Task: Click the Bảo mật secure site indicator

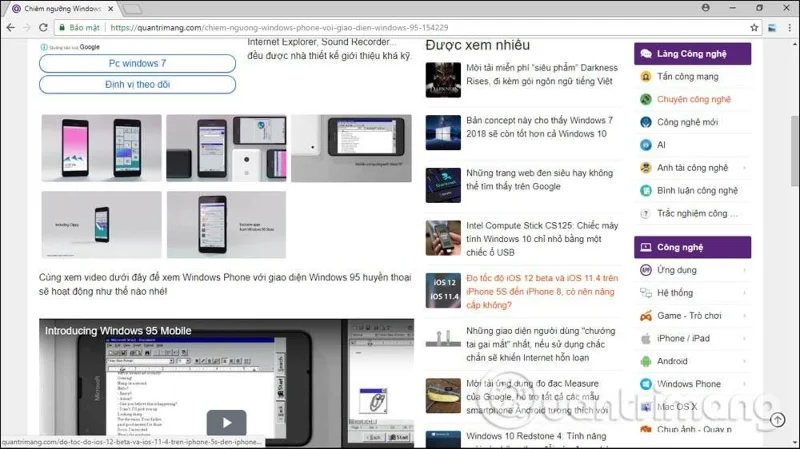Action: pos(80,28)
